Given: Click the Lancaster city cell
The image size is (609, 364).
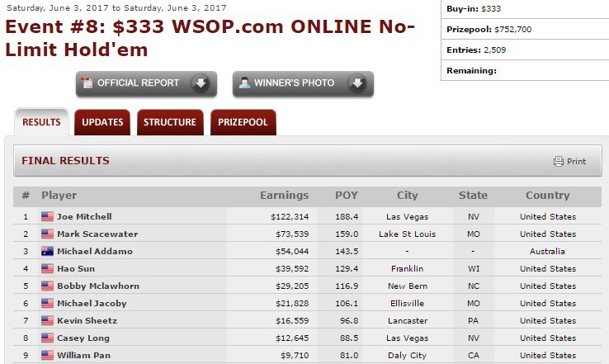Looking at the screenshot, I should point(408,321).
